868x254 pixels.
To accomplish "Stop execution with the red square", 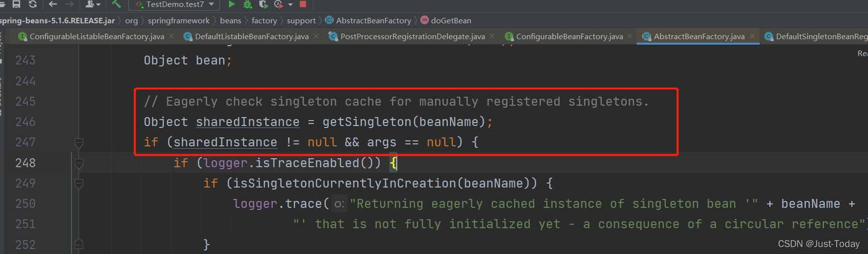I will point(303,4).
